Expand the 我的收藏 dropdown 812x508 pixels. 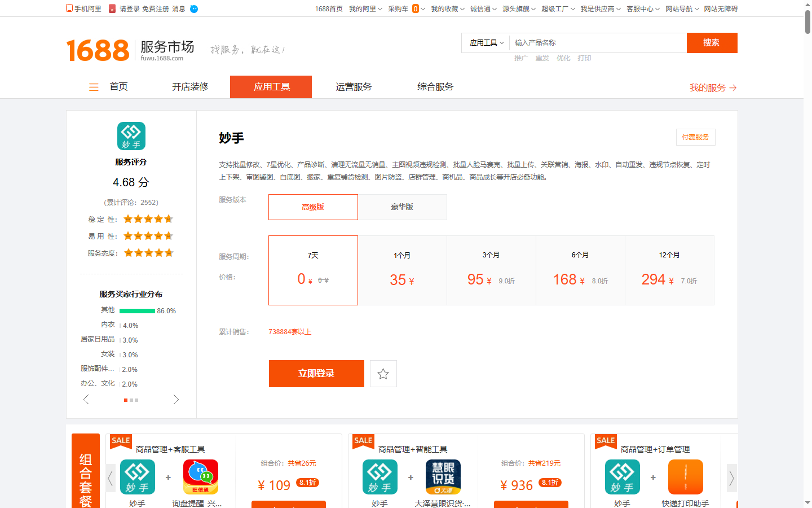[448, 9]
